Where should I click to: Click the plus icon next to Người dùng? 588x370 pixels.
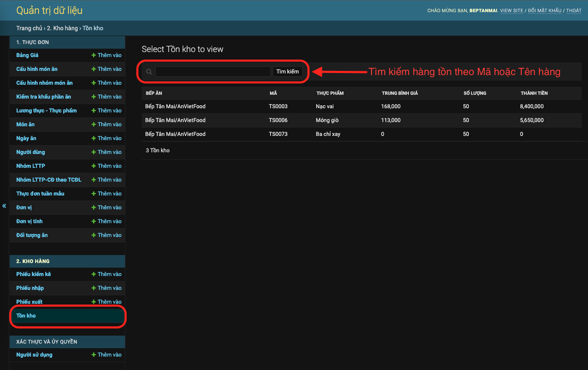(94, 152)
